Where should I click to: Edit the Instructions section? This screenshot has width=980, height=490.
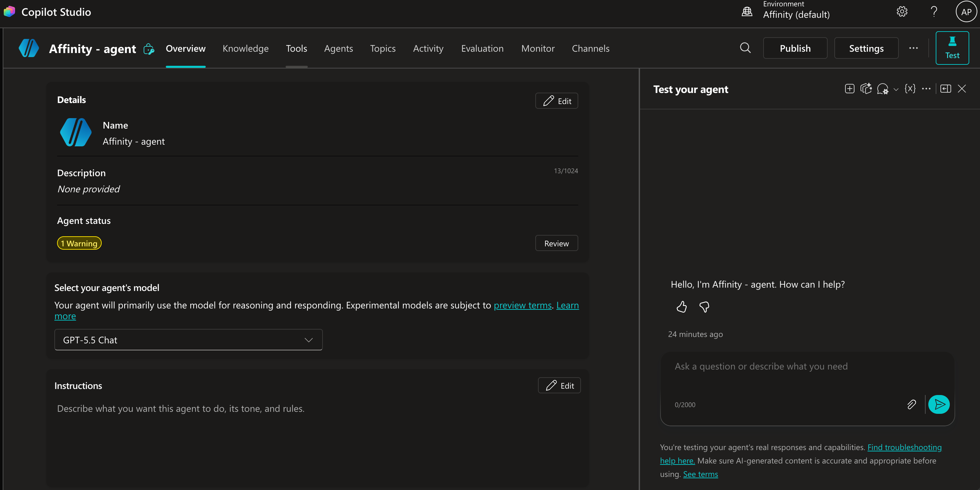[x=559, y=385]
